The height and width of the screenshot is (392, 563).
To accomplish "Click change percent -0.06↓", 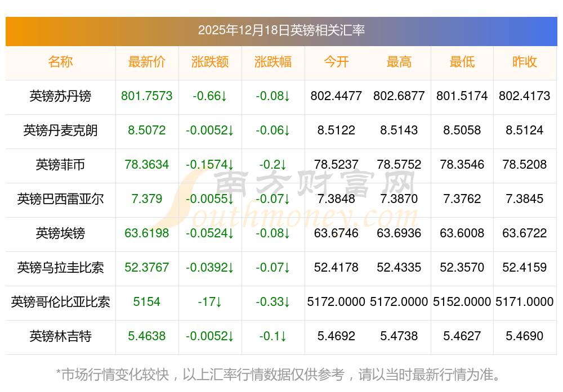I will 273,130.
